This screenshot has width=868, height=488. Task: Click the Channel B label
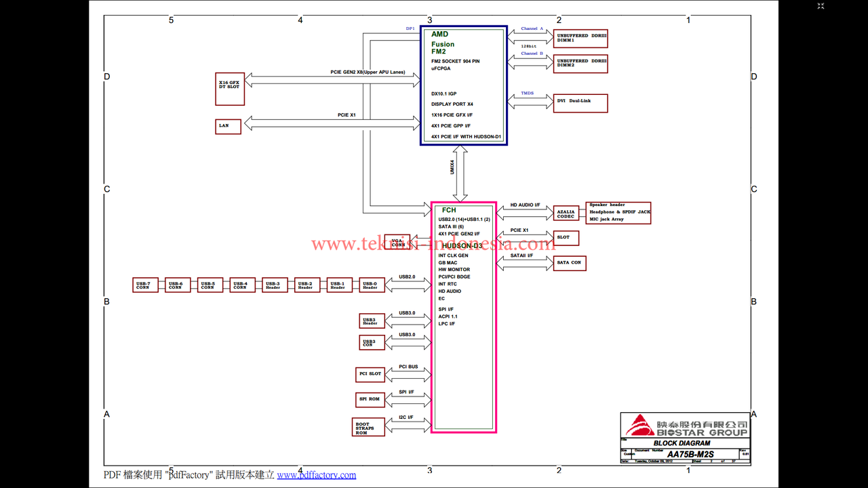(x=532, y=54)
